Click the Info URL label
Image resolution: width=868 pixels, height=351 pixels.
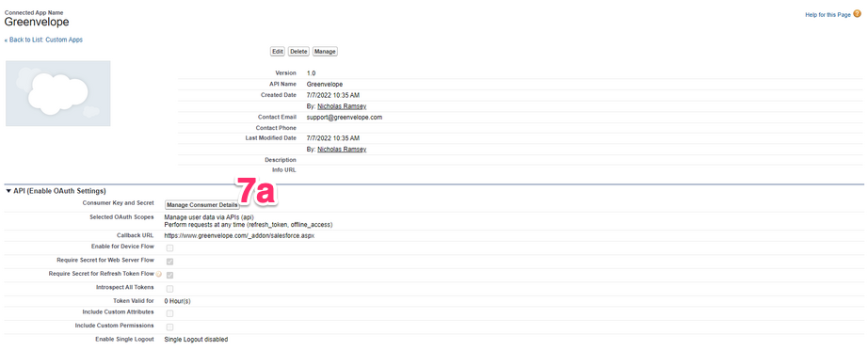[284, 170]
